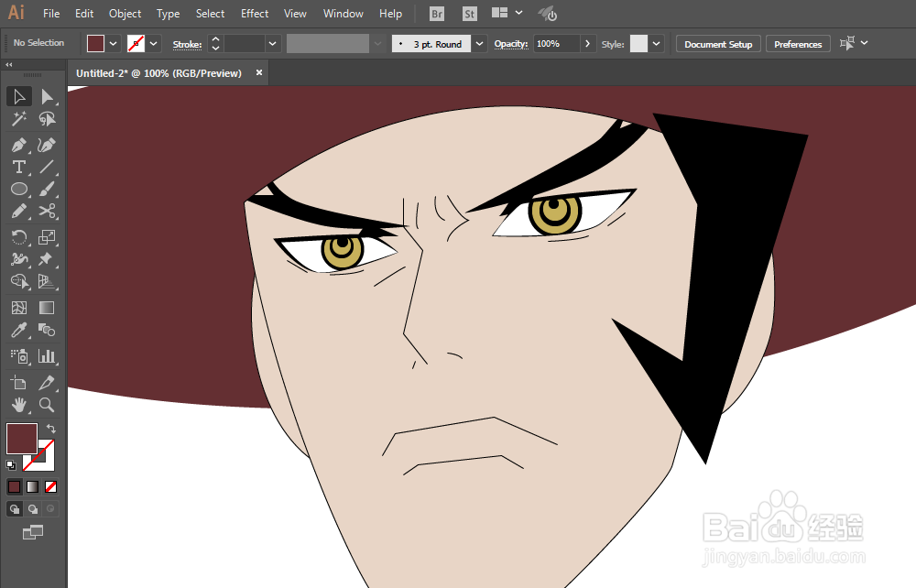Open the 3 pt. Round brush dropdown
Screen dimensions: 916x588
click(480, 44)
